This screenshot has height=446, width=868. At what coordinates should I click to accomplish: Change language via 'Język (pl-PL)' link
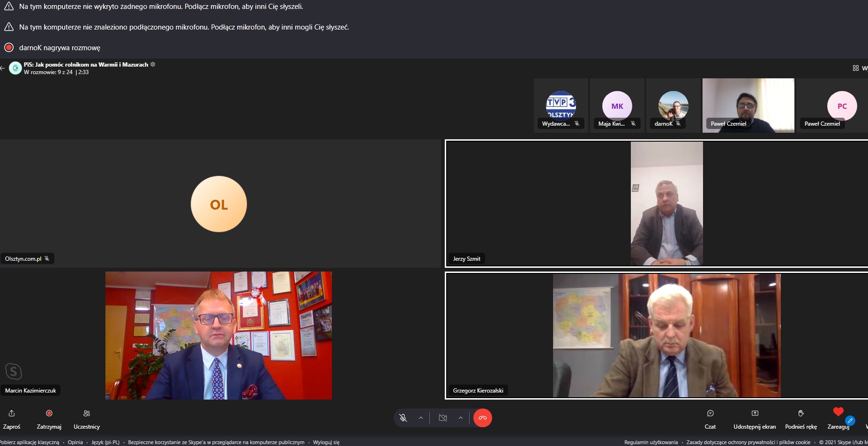(x=105, y=442)
